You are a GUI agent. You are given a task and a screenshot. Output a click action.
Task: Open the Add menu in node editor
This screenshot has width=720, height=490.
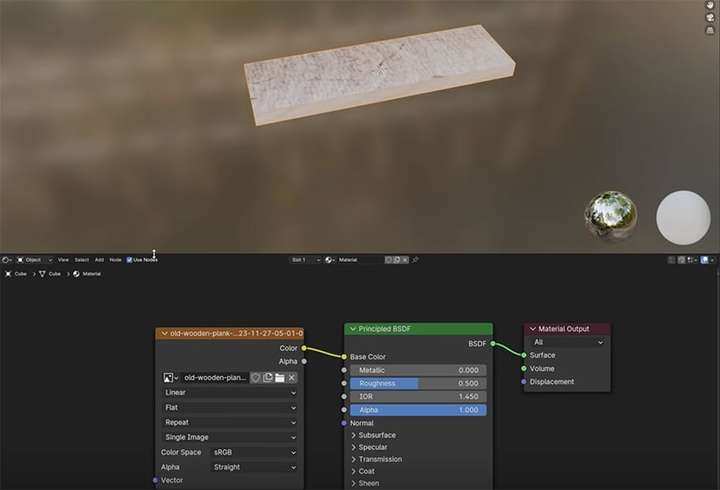99,260
